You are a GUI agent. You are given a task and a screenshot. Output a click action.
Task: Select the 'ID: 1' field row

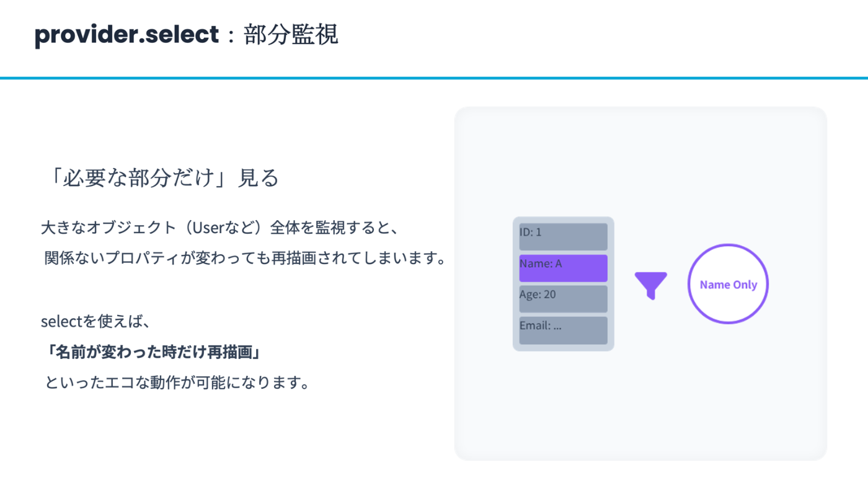pos(563,236)
